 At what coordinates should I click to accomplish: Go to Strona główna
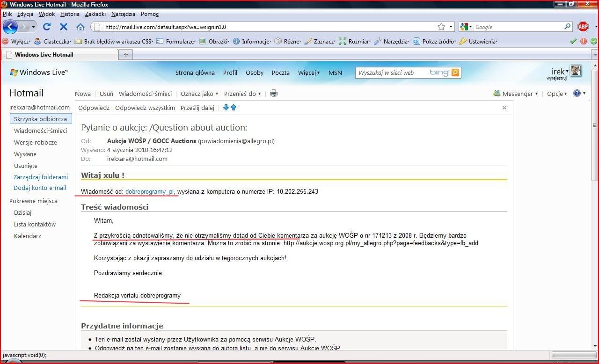point(195,73)
